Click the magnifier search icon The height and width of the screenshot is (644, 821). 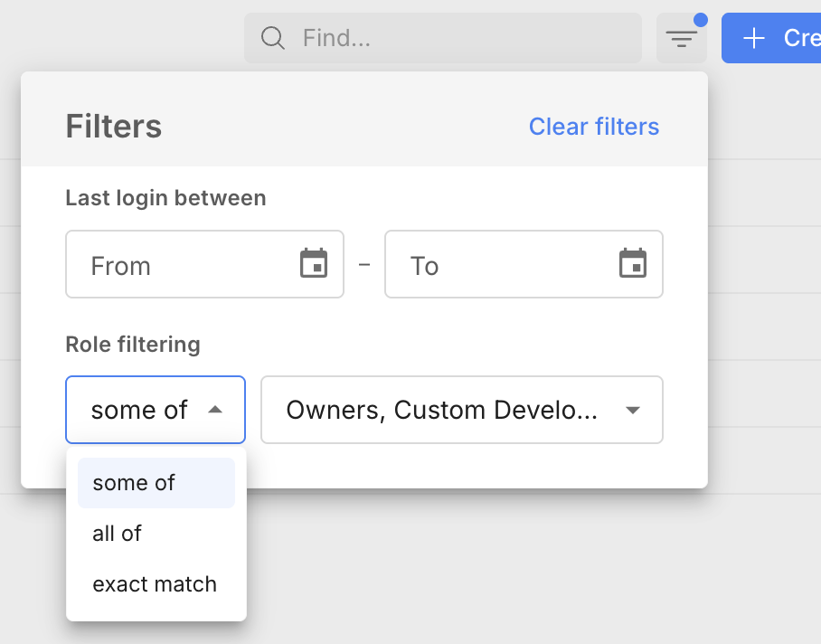pos(272,38)
